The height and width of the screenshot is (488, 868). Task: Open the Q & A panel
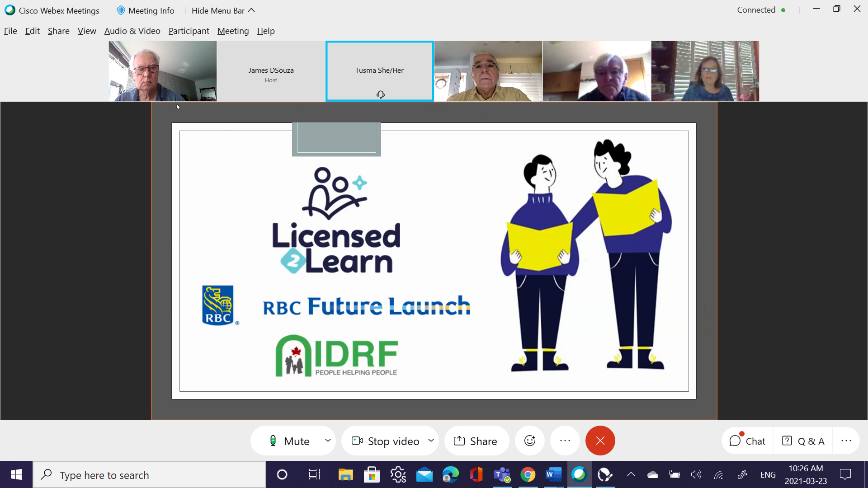tap(803, 441)
